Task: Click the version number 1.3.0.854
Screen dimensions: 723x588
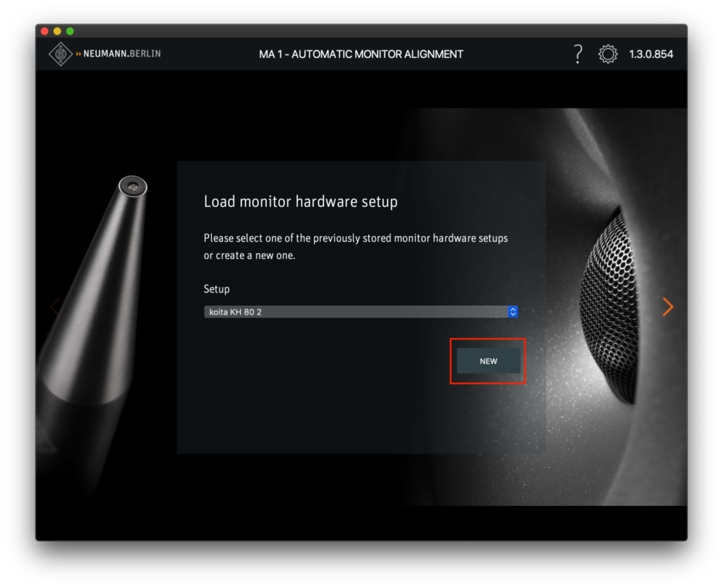Action: 651,54
